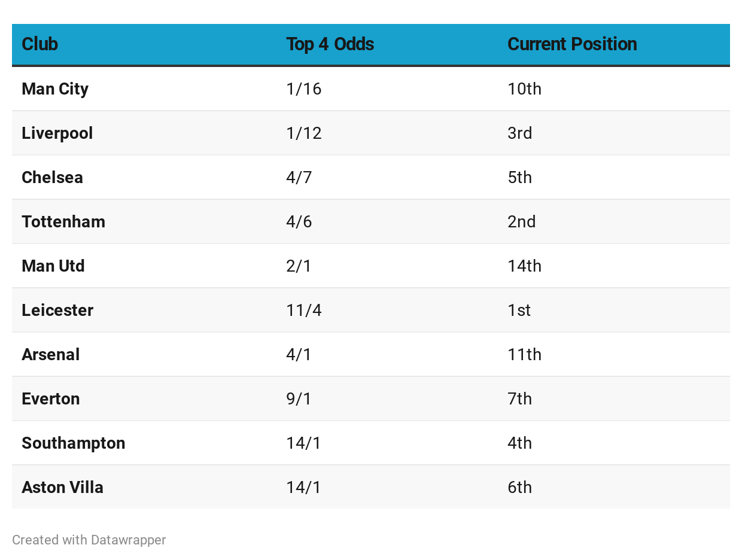742x560 pixels.
Task: Click the Chelsea row label
Action: point(53,177)
